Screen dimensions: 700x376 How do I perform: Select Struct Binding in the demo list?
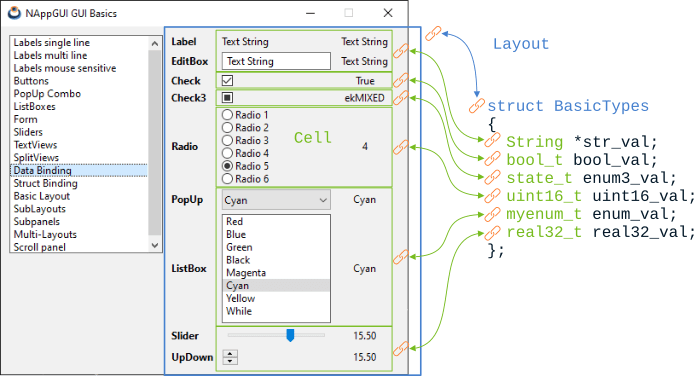(x=46, y=183)
